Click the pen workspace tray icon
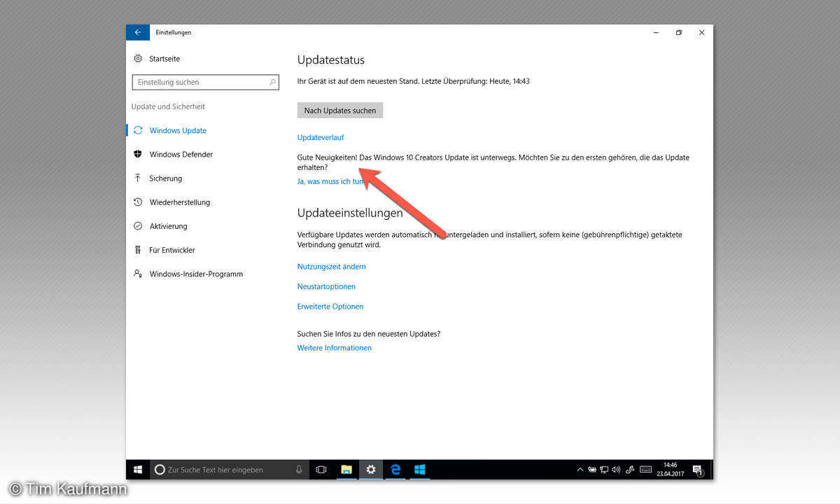 (630, 470)
